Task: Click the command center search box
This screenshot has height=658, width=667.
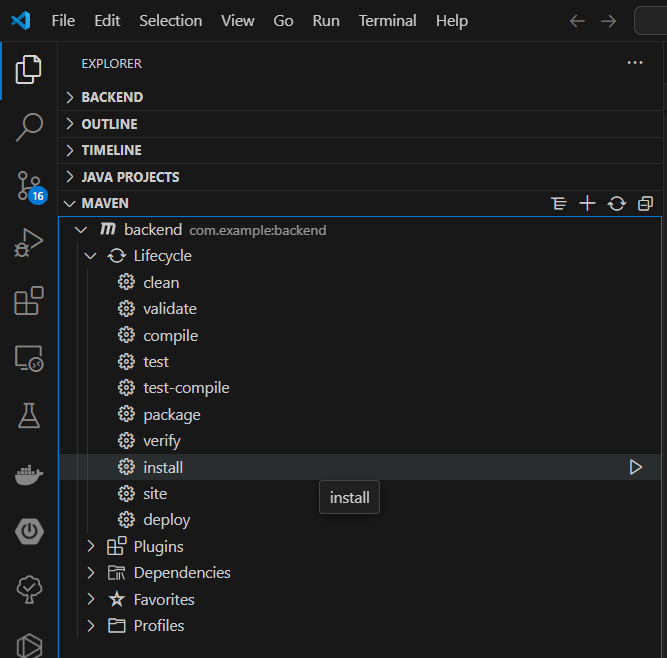Action: pos(650,20)
